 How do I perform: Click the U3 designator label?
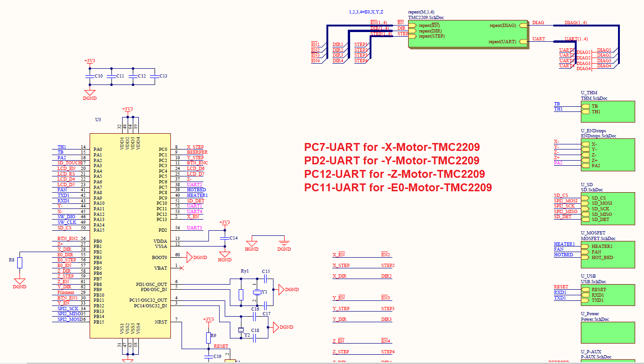point(98,120)
